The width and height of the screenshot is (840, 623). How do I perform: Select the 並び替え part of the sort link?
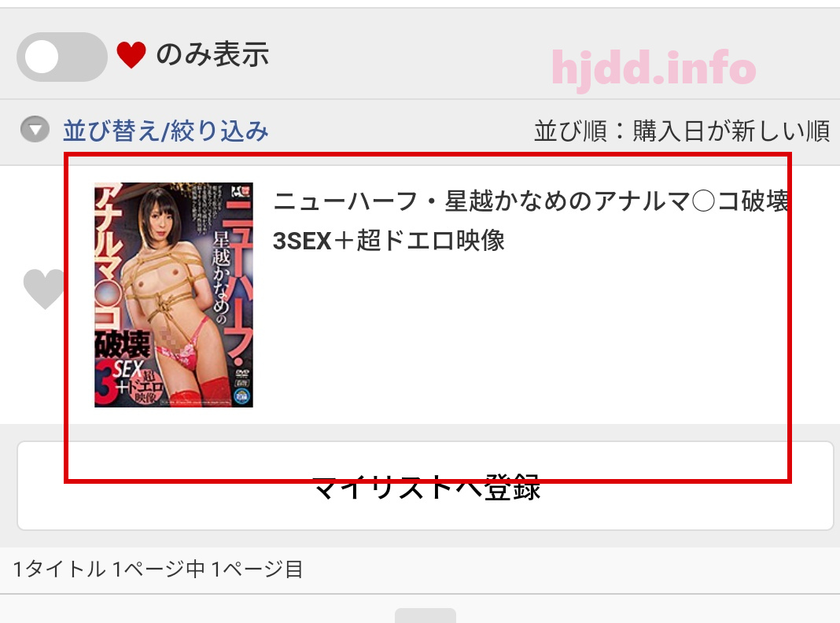112,131
